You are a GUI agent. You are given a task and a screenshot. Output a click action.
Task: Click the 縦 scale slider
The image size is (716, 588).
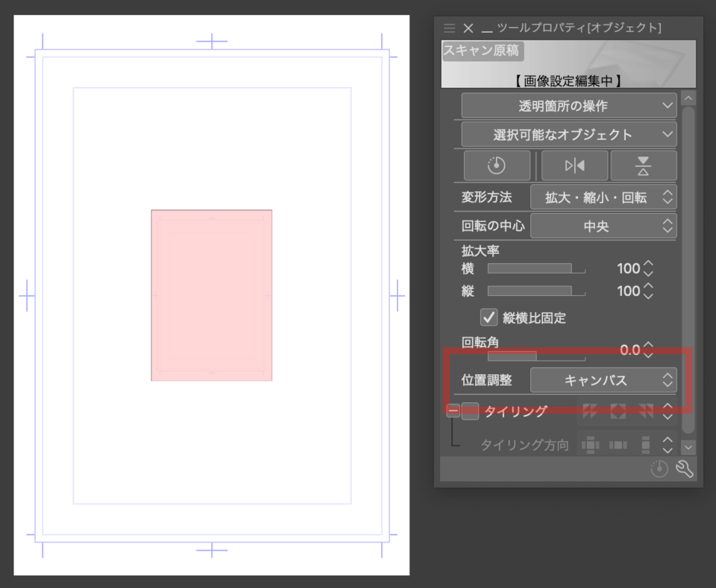(536, 291)
